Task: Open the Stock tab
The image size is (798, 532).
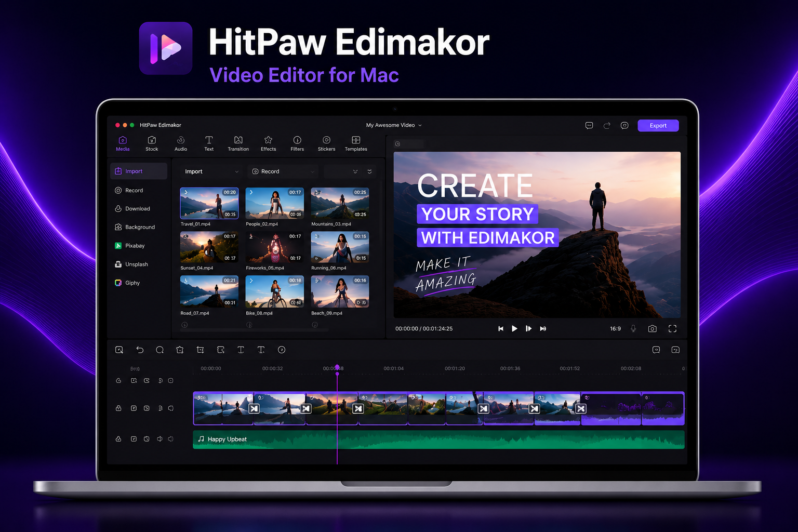Action: pyautogui.click(x=152, y=143)
